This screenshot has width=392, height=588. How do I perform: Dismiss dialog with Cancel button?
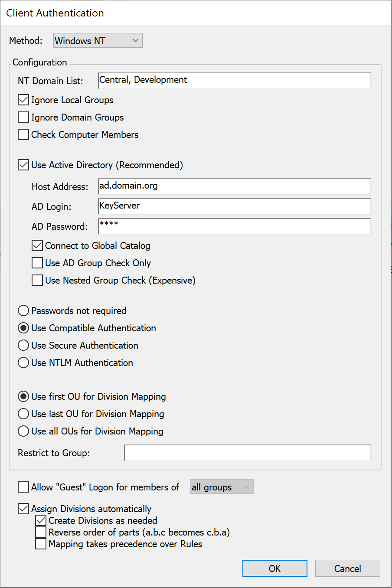coord(347,568)
